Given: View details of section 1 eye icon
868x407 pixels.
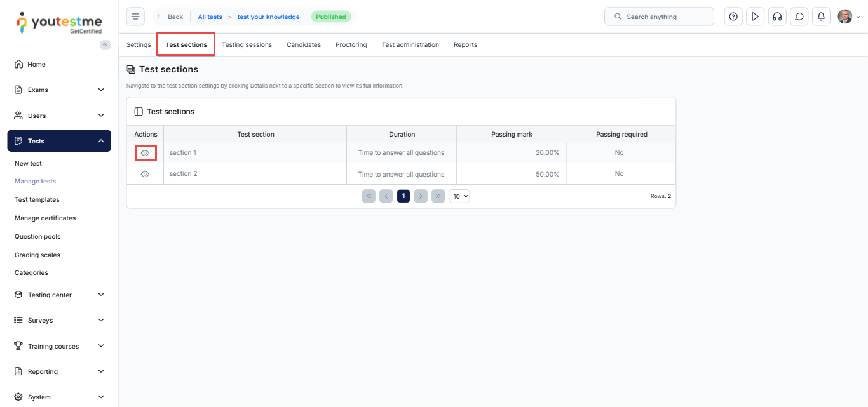Looking at the screenshot, I should point(145,153).
